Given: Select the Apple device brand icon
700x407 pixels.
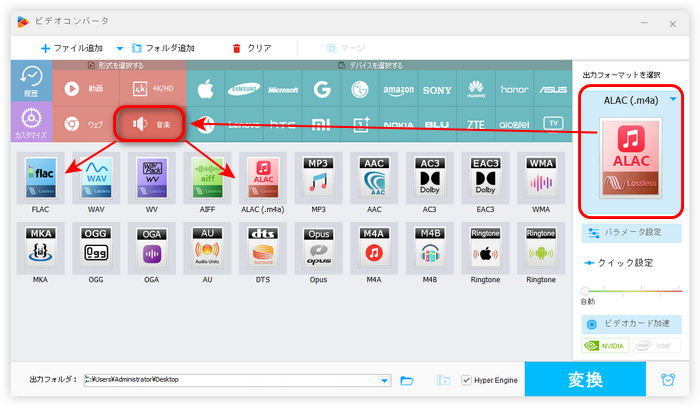Looking at the screenshot, I should (206, 89).
